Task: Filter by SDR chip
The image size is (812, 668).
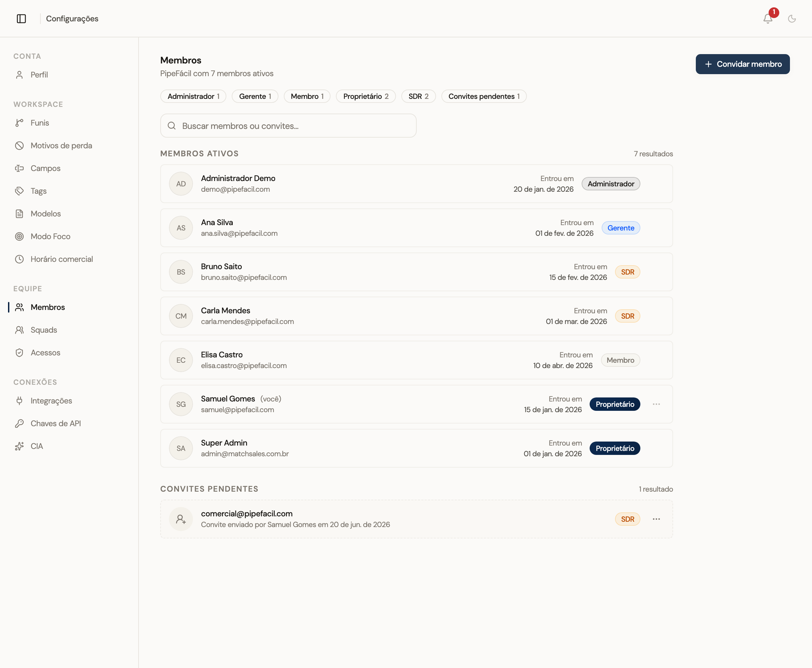Action: (418, 96)
